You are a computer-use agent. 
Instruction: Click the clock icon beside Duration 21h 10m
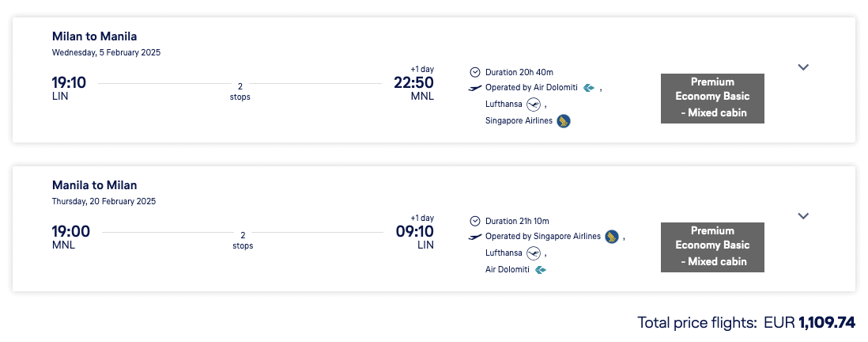tap(475, 221)
